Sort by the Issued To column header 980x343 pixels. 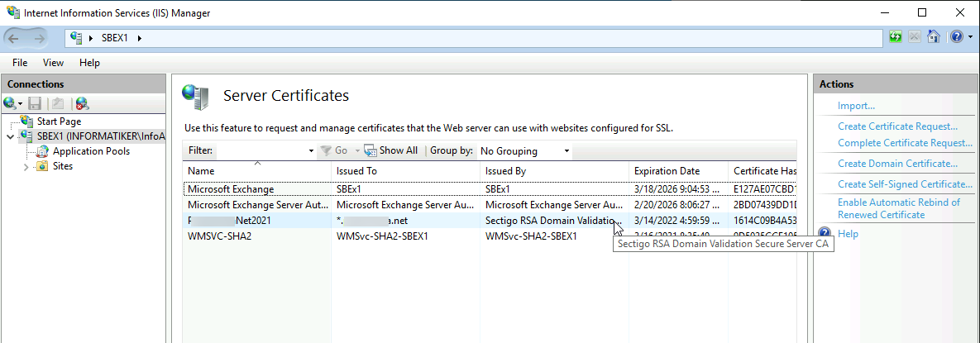[x=405, y=170]
